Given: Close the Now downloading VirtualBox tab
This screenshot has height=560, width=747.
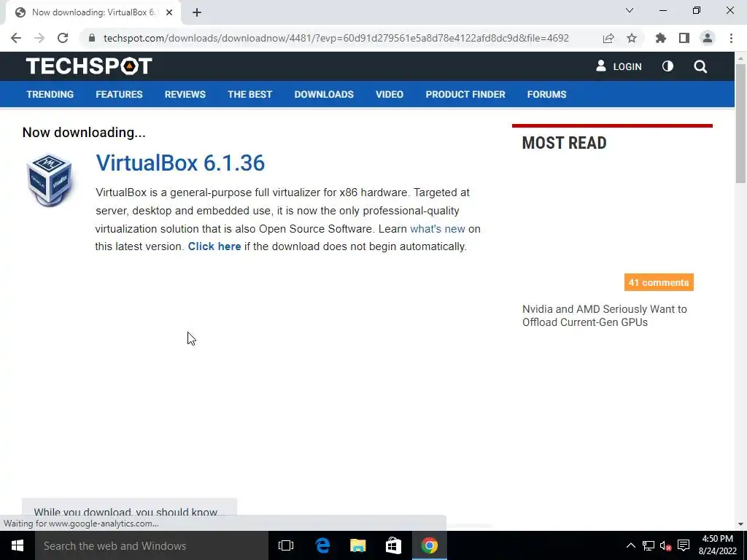Looking at the screenshot, I should (x=169, y=12).
